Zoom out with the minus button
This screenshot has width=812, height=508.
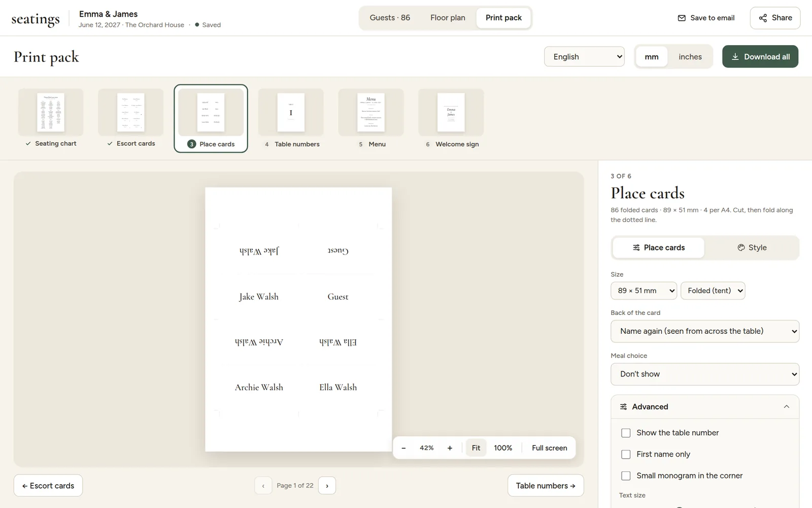(x=403, y=448)
